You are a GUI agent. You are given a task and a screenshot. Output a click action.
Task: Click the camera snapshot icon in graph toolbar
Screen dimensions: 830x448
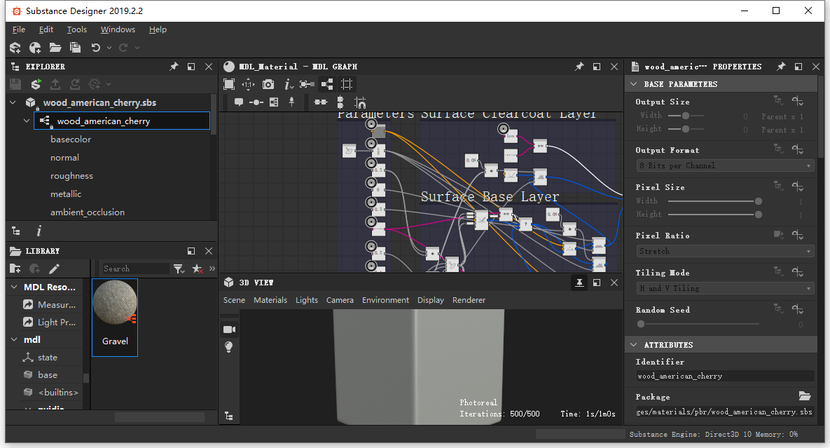268,84
